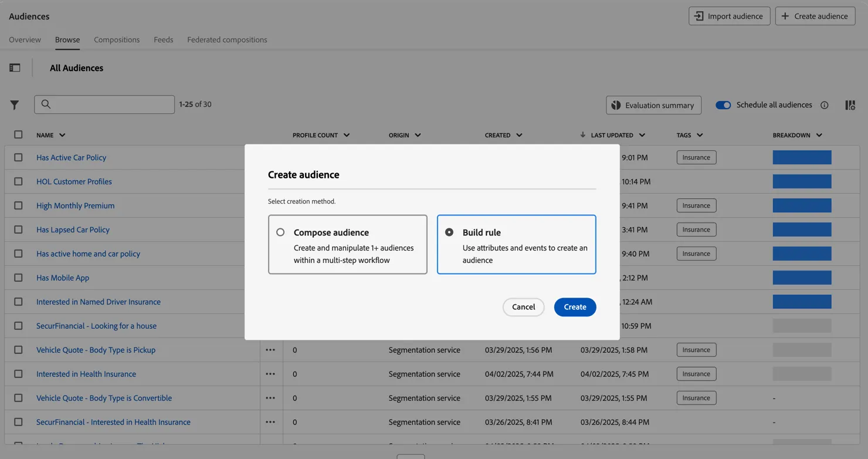Switch to the Feeds tab
Screen dimensions: 868x459
click(x=164, y=40)
